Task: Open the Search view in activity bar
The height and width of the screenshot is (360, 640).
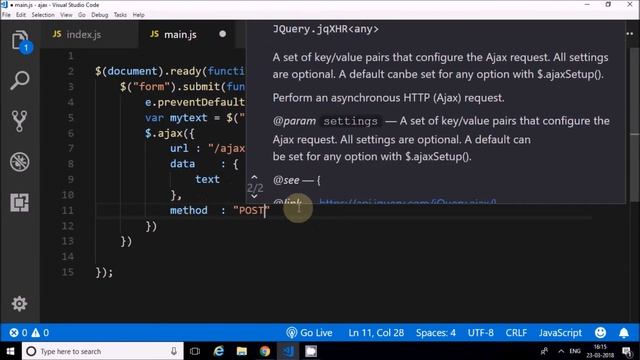Action: [x=20, y=80]
